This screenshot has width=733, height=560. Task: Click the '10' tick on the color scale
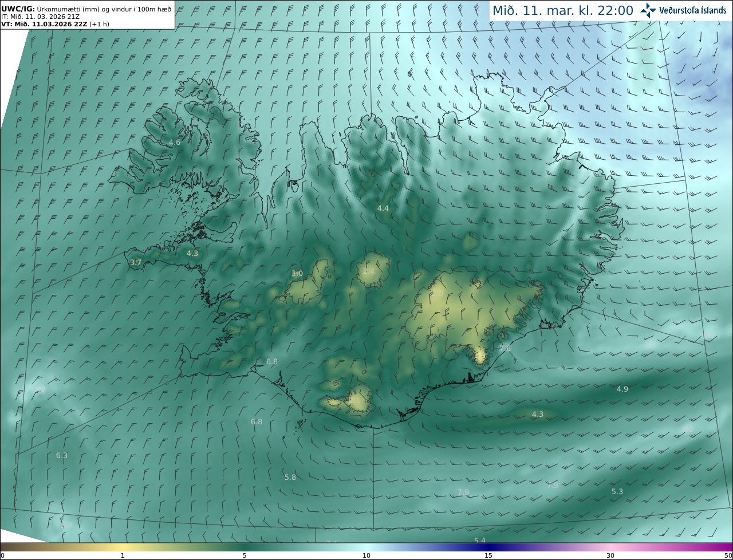[366, 555]
